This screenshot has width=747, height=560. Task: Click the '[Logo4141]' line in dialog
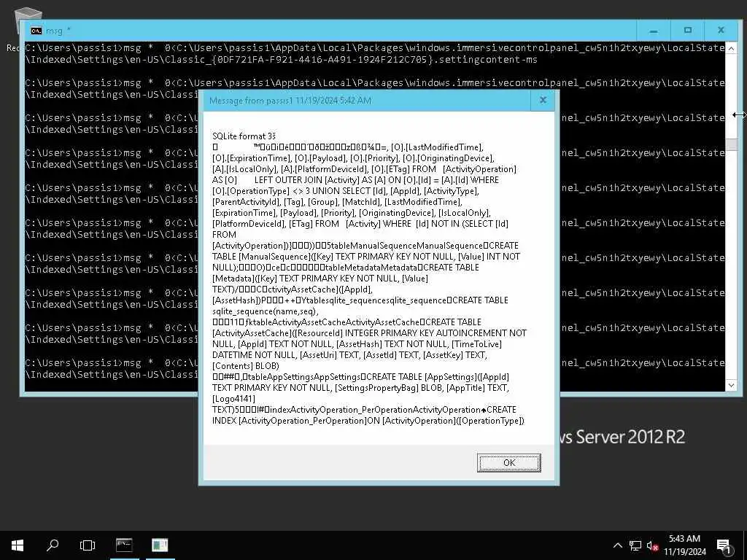(233, 399)
